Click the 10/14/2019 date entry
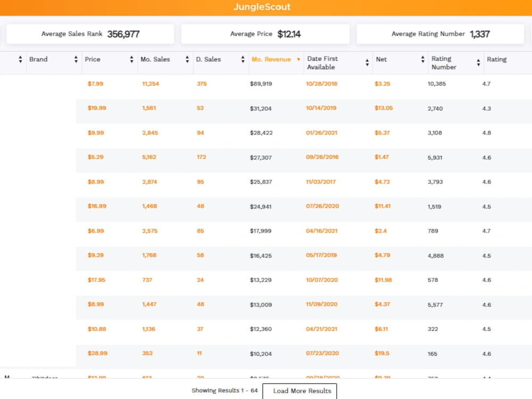 click(321, 108)
